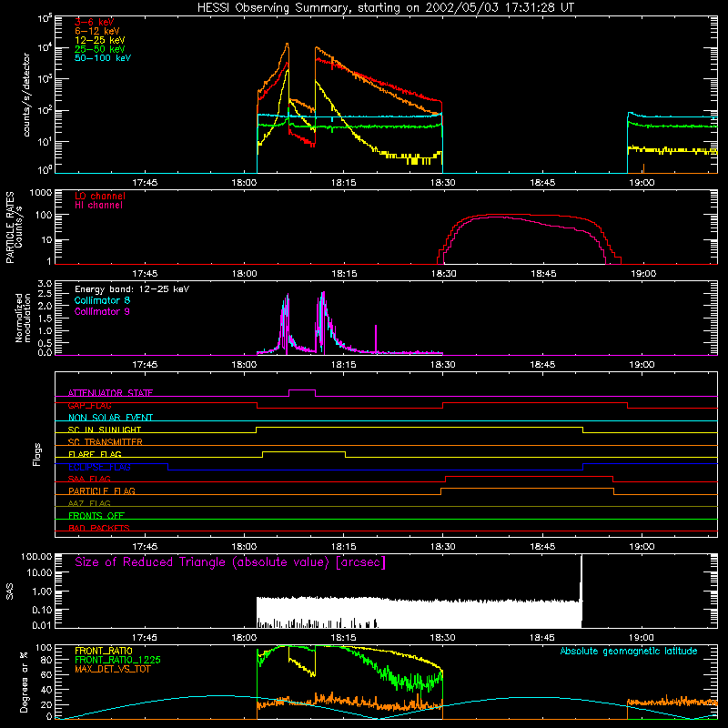Click the AAZ_FLAG label
728x728 pixels.
tap(89, 504)
